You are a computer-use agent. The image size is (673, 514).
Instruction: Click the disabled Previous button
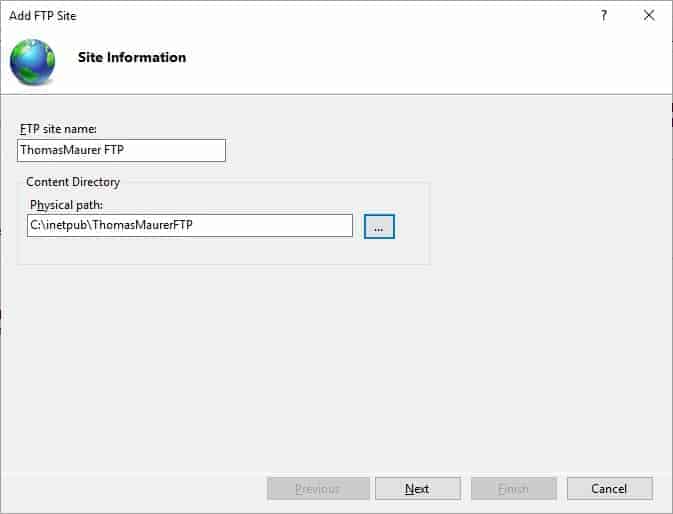click(x=318, y=488)
